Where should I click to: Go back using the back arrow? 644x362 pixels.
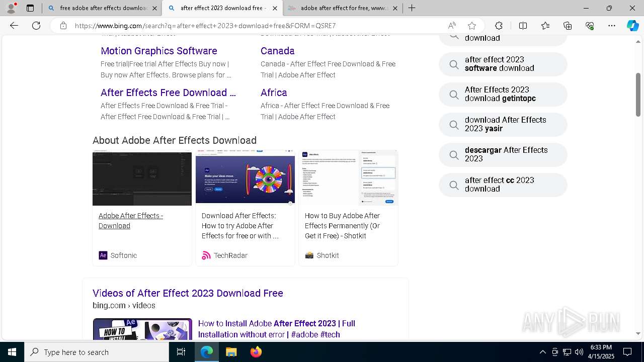point(14,26)
